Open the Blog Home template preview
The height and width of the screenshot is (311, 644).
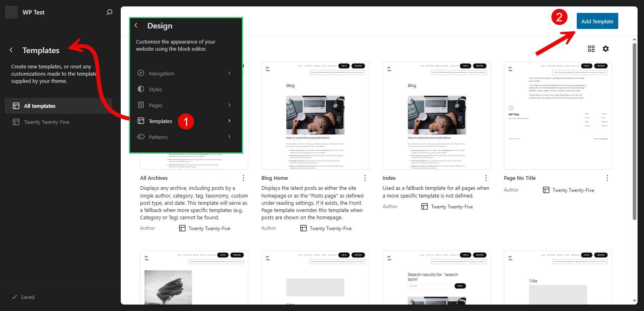[315, 115]
